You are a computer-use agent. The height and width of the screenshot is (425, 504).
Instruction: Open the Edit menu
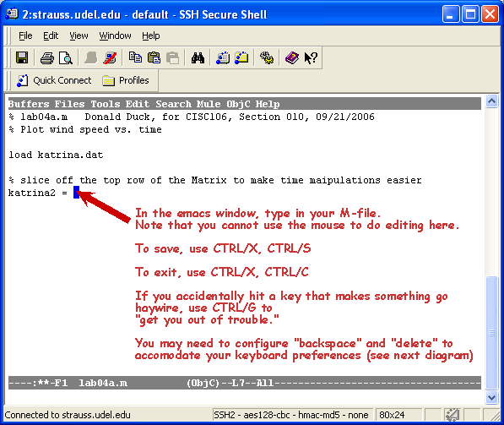51,35
